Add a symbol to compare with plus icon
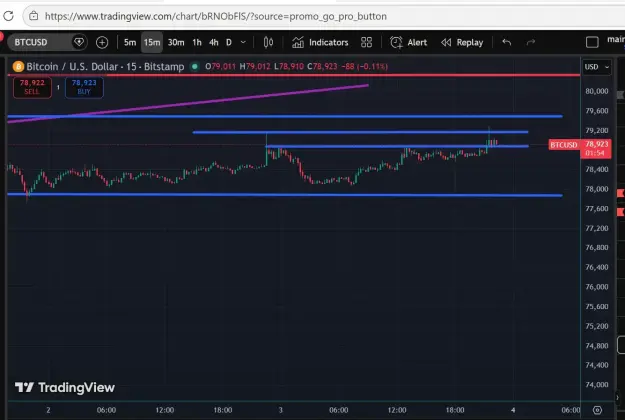The width and height of the screenshot is (625, 420). point(102,42)
